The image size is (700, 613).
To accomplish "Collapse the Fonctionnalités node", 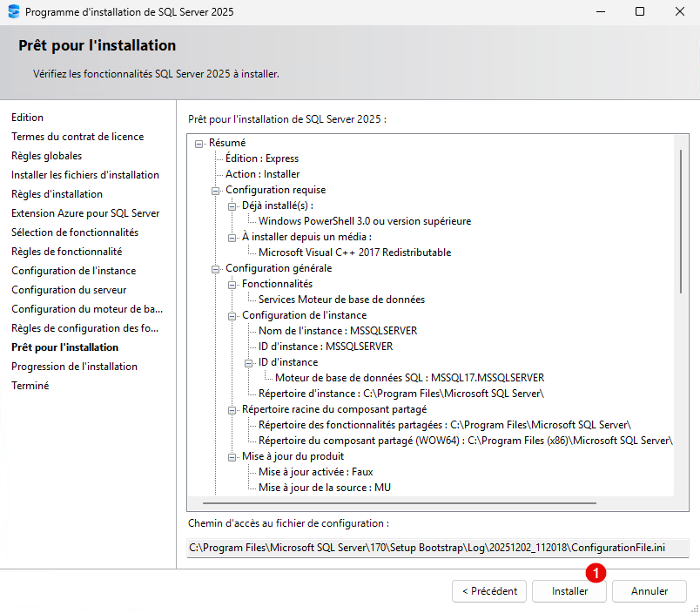I will tap(232, 285).
